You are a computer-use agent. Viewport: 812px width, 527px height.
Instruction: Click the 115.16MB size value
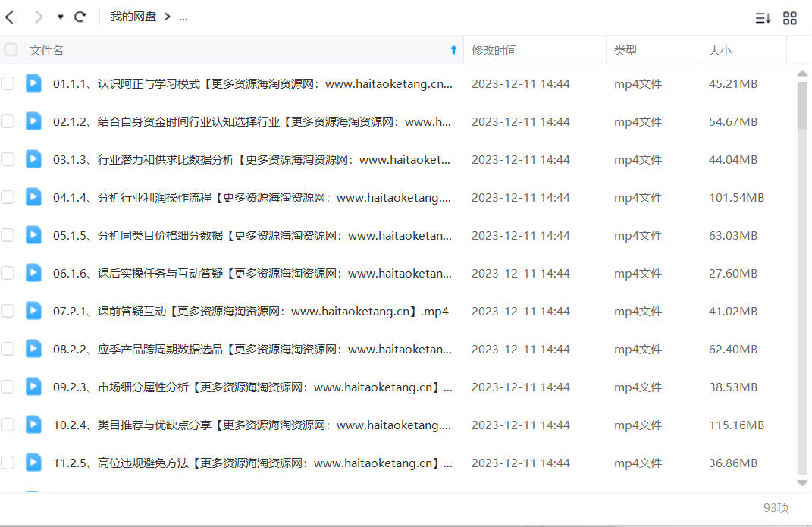point(736,425)
